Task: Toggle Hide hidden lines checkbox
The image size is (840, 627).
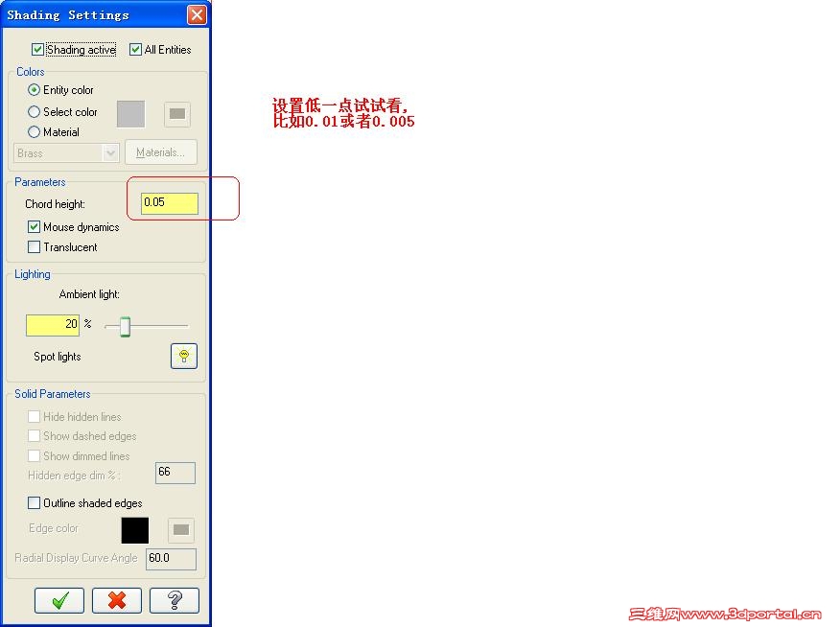Action: tap(34, 416)
